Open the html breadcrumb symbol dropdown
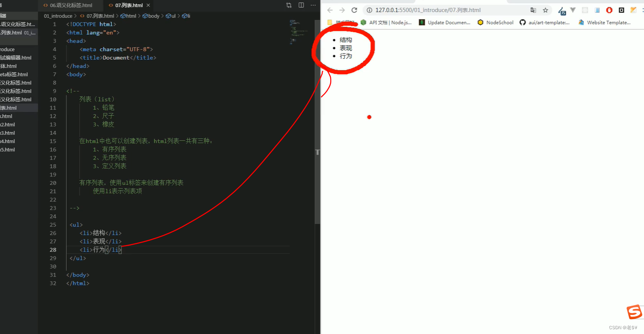644x334 pixels. point(128,16)
